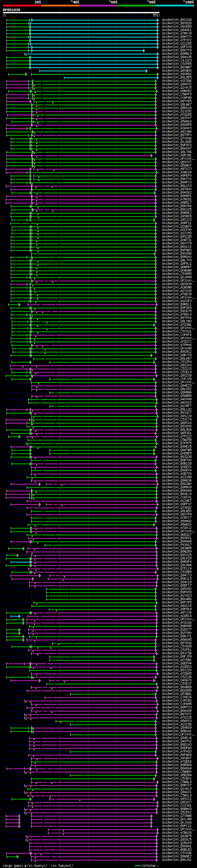The width and height of the screenshot is (197, 868).
Task: Select the UniRef100_A1KXE3 label
Action: tap(177, 301)
